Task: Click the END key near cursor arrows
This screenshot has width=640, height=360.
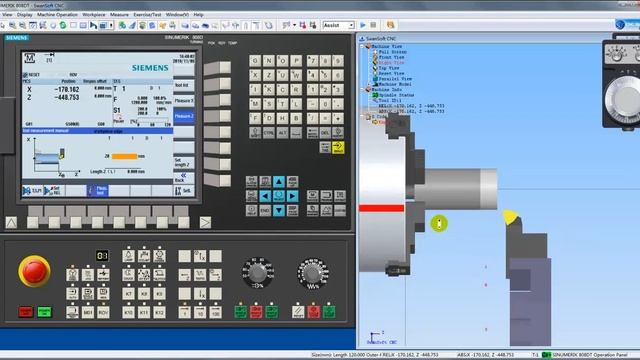Action: (265, 210)
